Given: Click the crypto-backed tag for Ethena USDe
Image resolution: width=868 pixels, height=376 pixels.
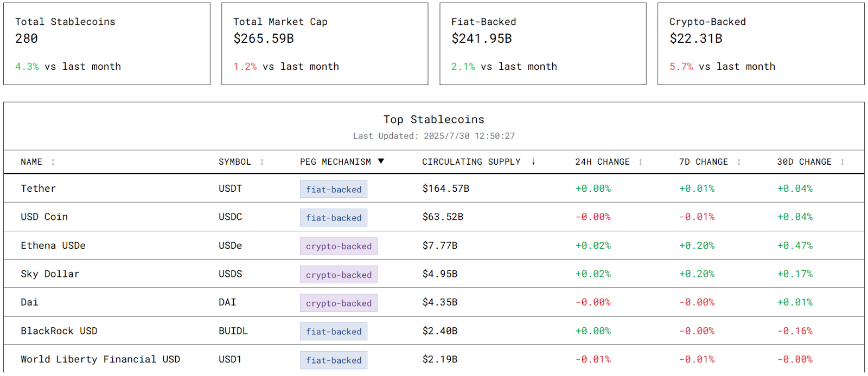Looking at the screenshot, I should (339, 246).
